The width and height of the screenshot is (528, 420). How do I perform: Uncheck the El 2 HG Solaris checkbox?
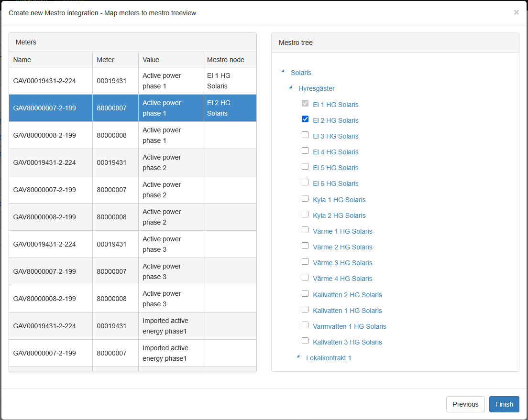(305, 119)
